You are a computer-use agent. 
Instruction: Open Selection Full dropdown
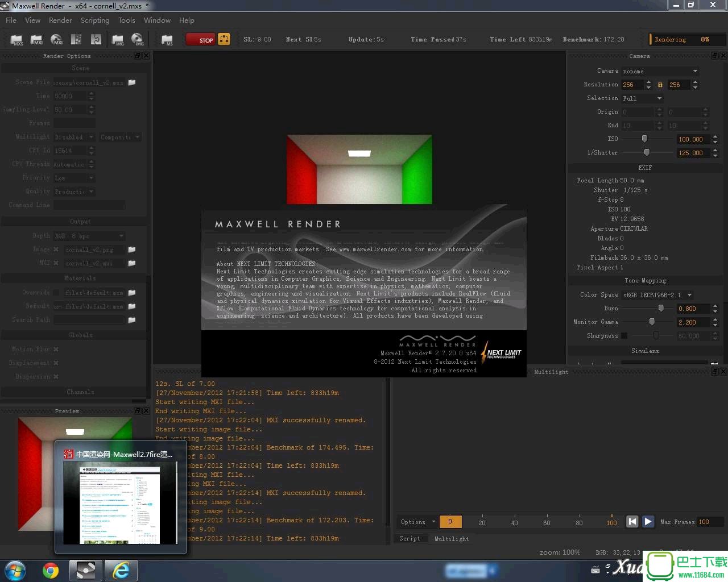(x=642, y=98)
